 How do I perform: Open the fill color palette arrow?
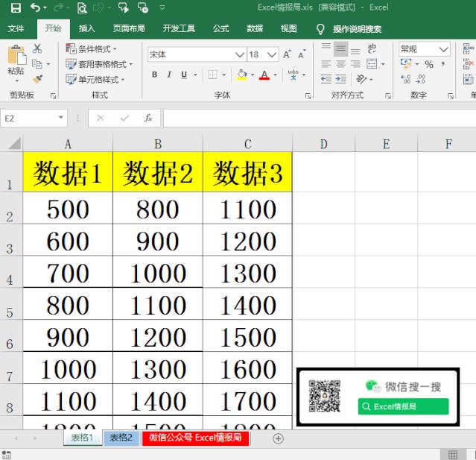[x=253, y=75]
